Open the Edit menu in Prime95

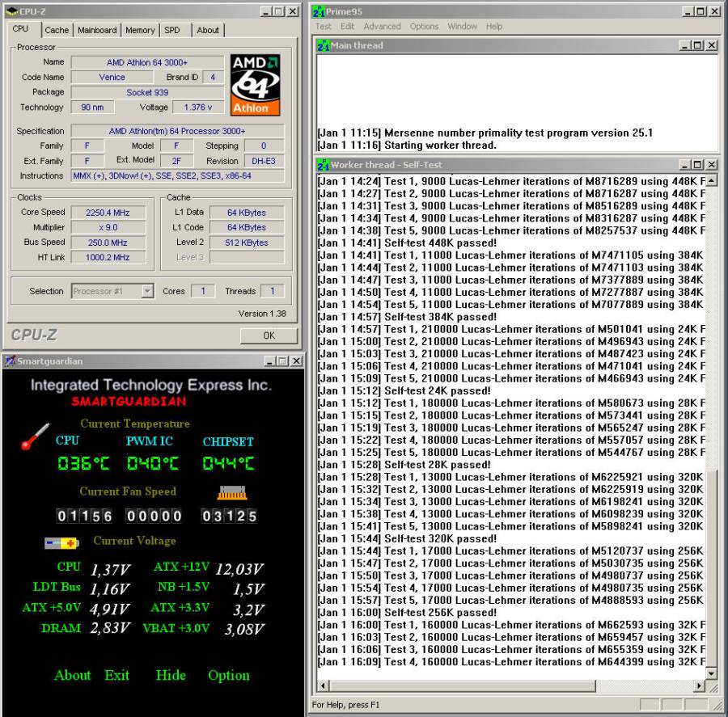point(347,27)
